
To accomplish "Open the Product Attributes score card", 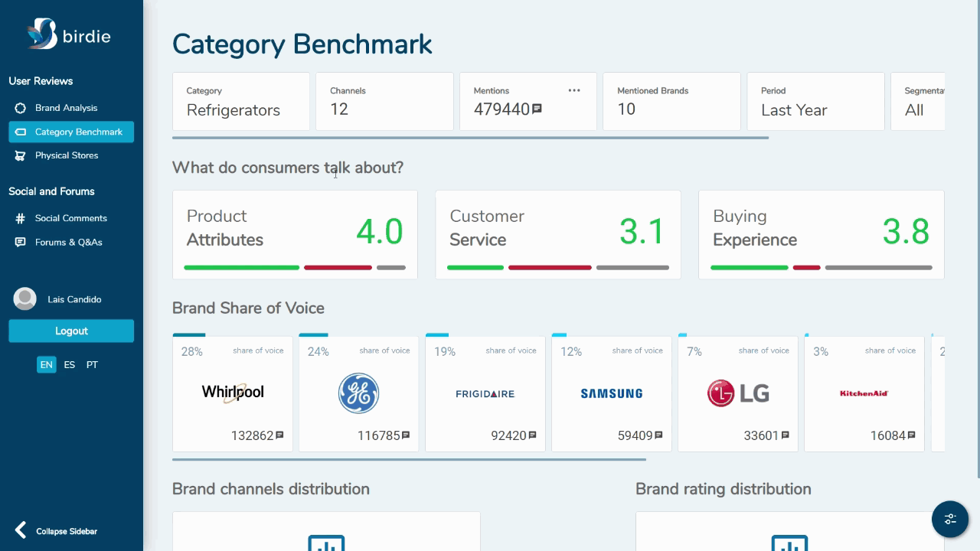I will pyautogui.click(x=295, y=235).
